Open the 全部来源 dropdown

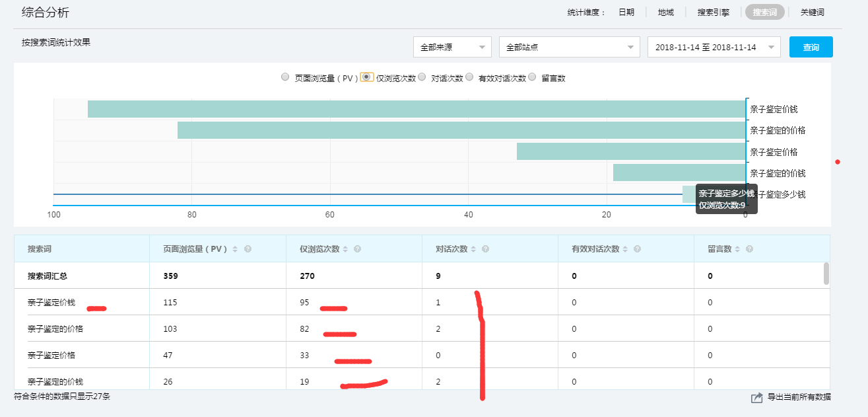pyautogui.click(x=452, y=48)
